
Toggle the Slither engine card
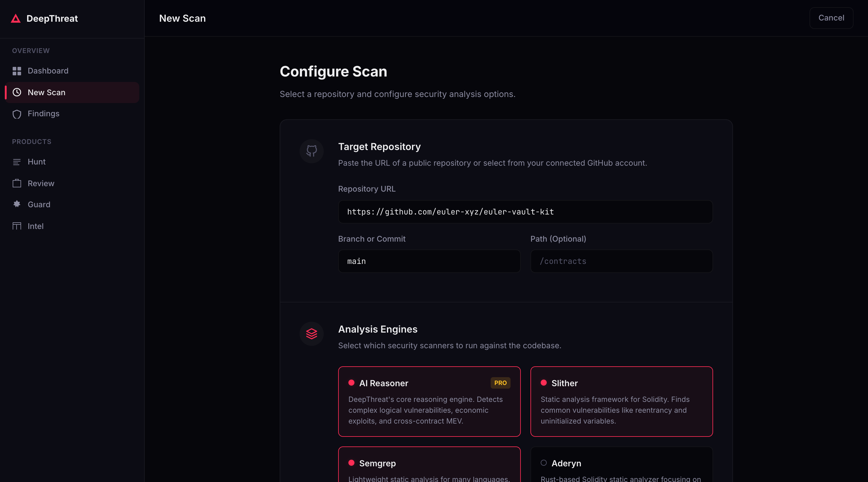pos(621,401)
